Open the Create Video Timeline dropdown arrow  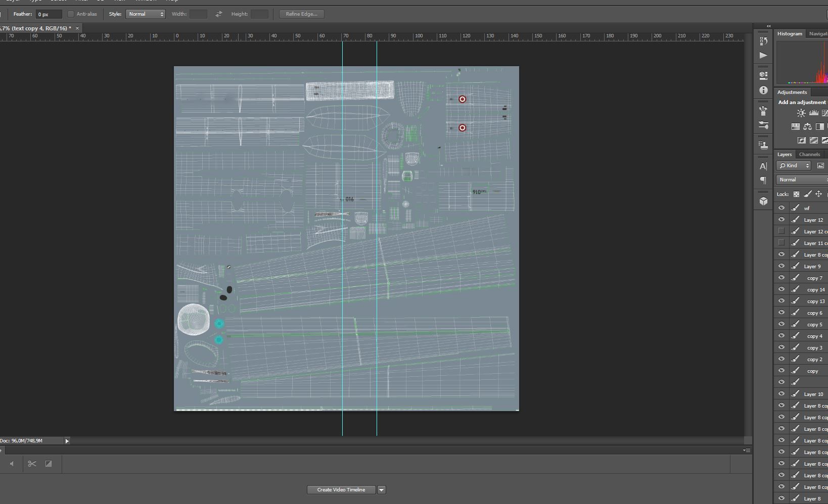click(382, 490)
